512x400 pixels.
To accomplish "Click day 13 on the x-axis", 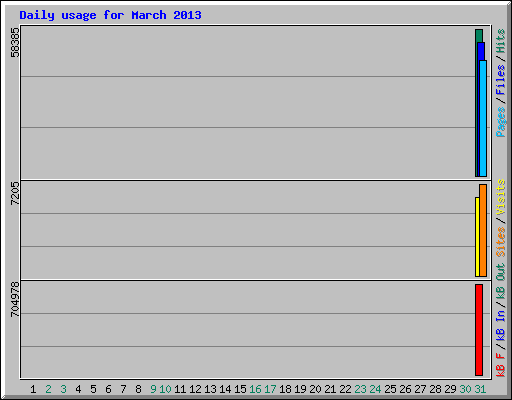I will click(210, 389).
